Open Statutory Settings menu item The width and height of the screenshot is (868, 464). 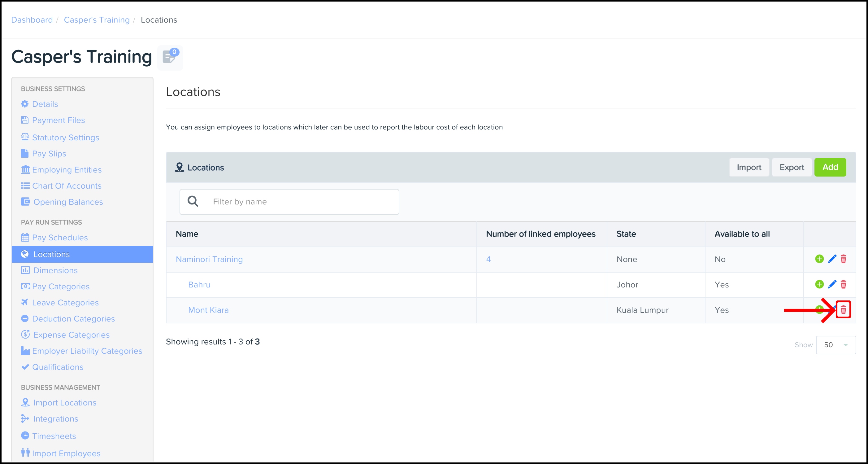65,137
